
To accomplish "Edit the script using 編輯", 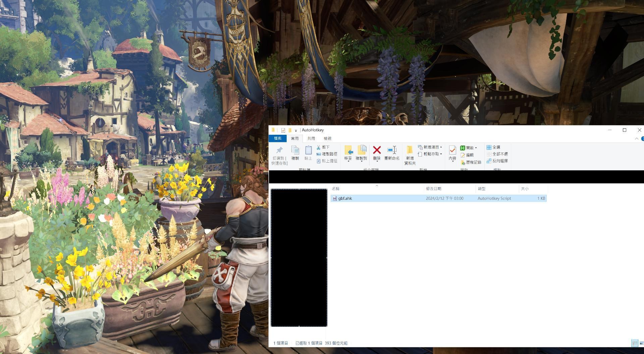I will [467, 155].
